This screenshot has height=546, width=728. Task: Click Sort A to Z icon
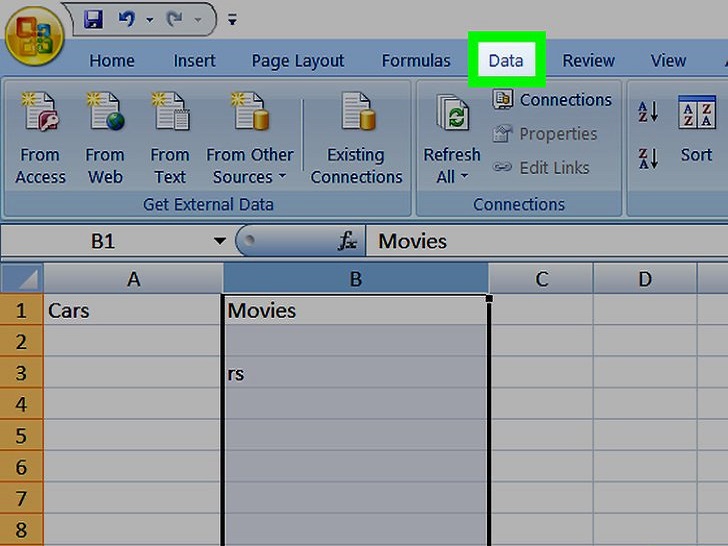648,112
